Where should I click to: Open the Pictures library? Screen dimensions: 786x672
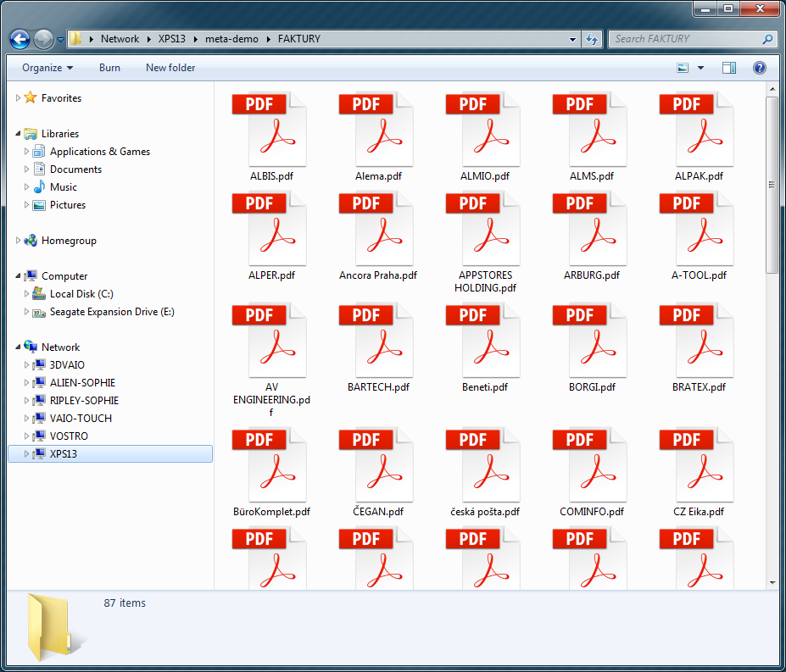(x=68, y=205)
